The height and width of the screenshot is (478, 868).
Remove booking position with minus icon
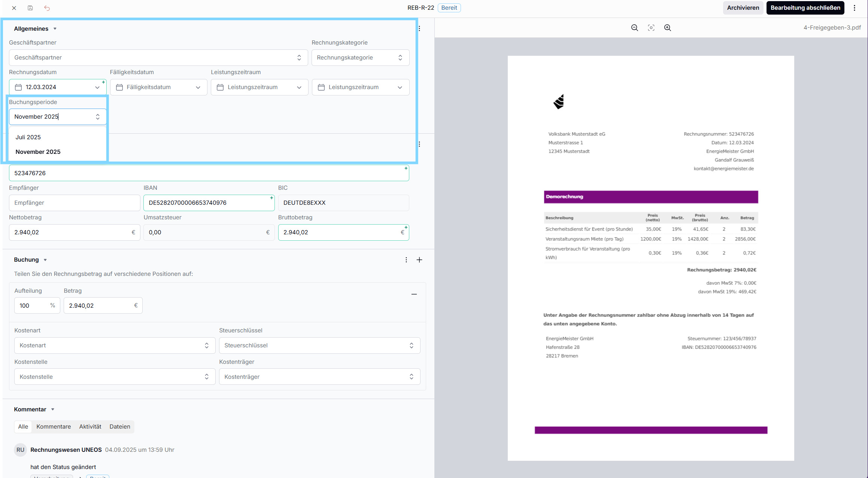click(414, 294)
